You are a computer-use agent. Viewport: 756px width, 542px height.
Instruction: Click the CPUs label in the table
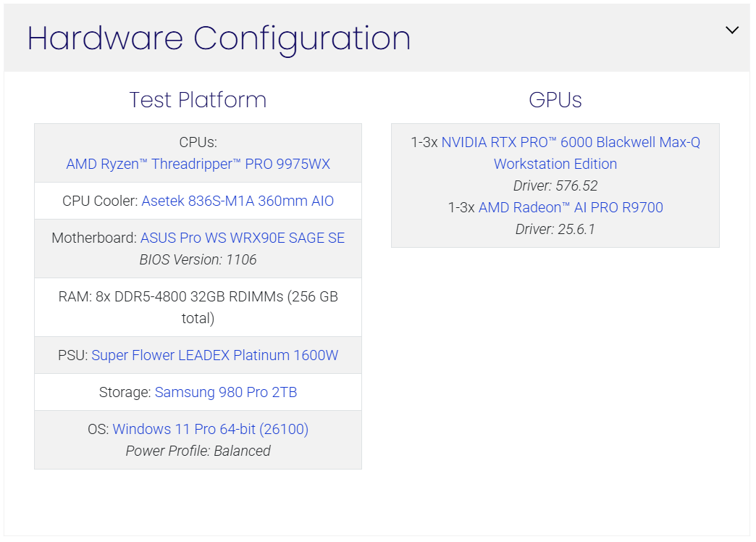coord(198,142)
